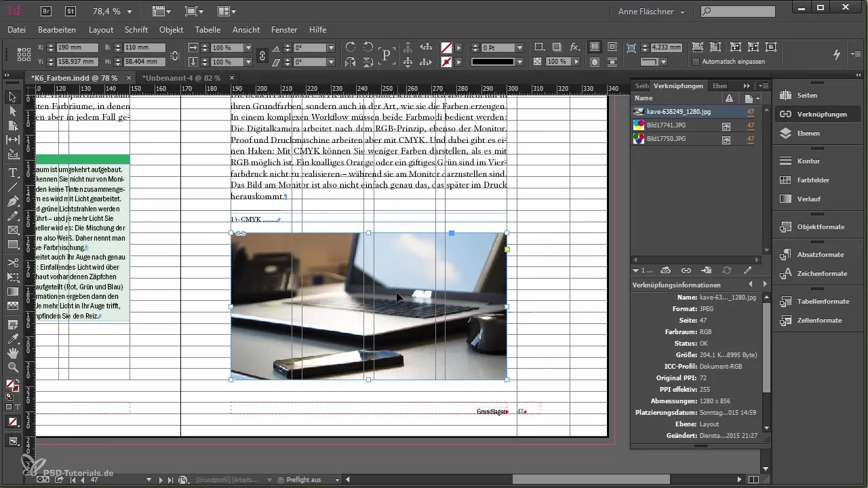Viewport: 868px width, 488px height.
Task: Select the Type tool
Action: (13, 173)
